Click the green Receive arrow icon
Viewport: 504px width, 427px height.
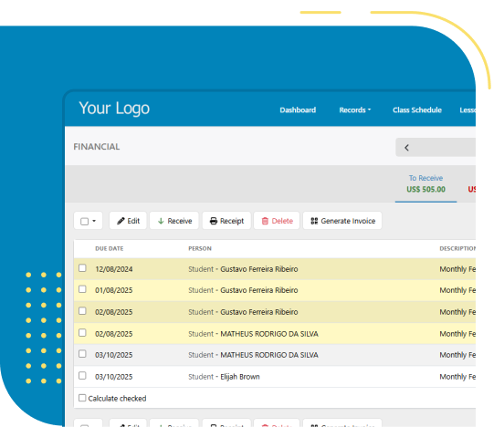[161, 221]
